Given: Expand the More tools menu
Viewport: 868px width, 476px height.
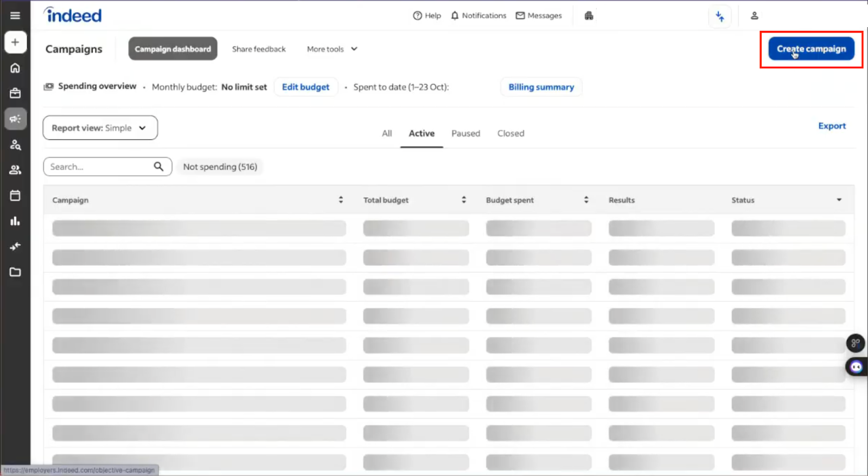Looking at the screenshot, I should coord(332,49).
